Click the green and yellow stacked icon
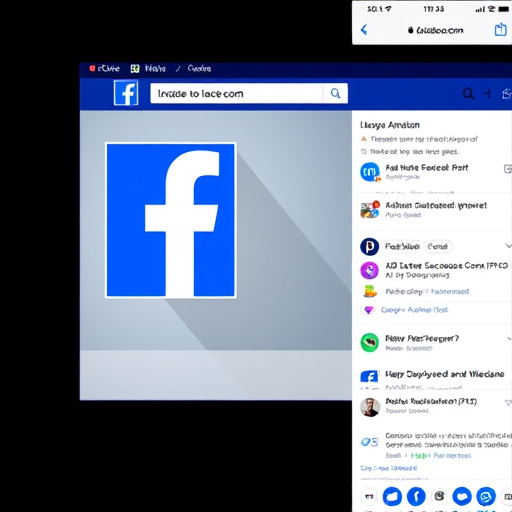The width and height of the screenshot is (512, 512). pyautogui.click(x=370, y=291)
